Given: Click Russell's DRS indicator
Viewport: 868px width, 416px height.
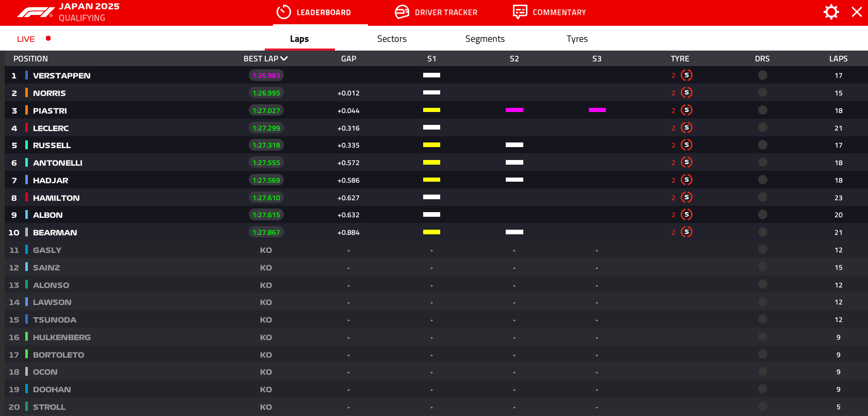Looking at the screenshot, I should [x=763, y=145].
